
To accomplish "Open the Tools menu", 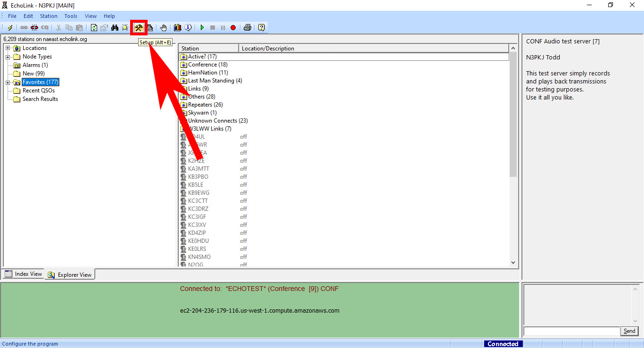I will coord(71,16).
